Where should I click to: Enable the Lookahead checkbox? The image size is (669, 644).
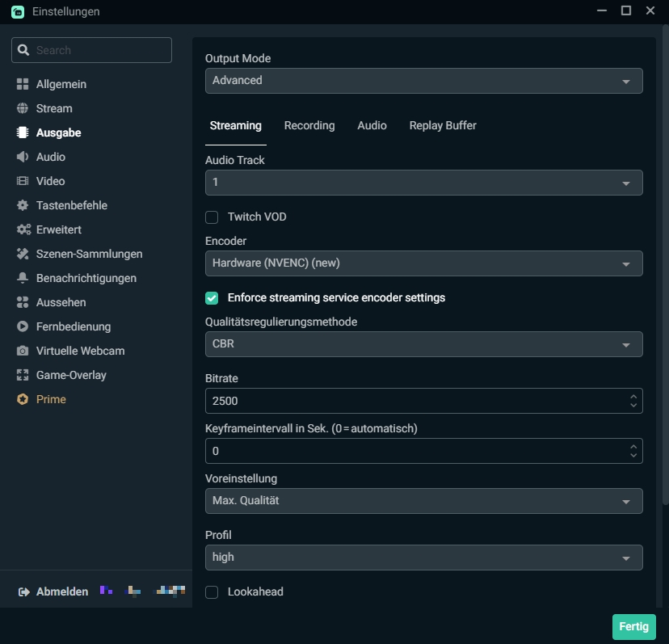tap(212, 592)
